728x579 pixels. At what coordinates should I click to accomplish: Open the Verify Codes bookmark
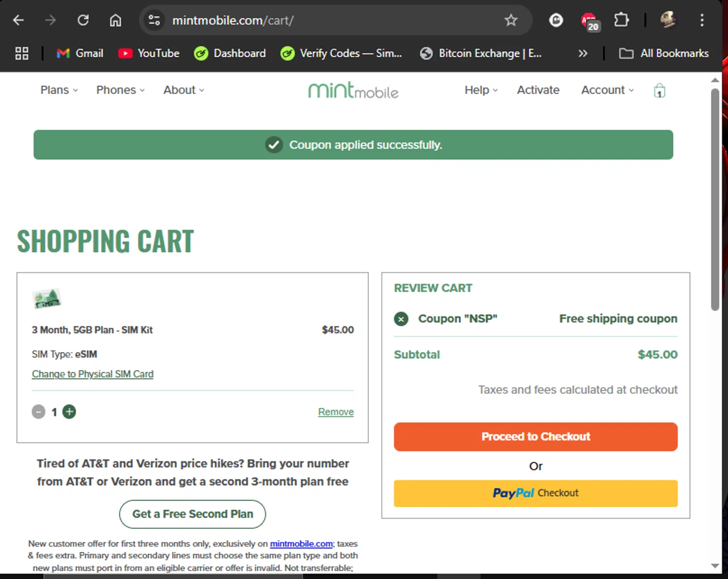pos(341,53)
